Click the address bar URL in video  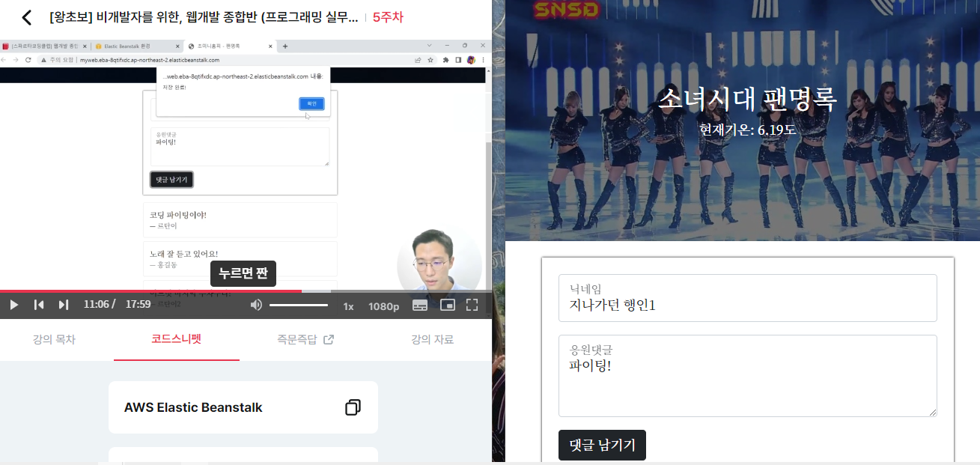click(149, 60)
